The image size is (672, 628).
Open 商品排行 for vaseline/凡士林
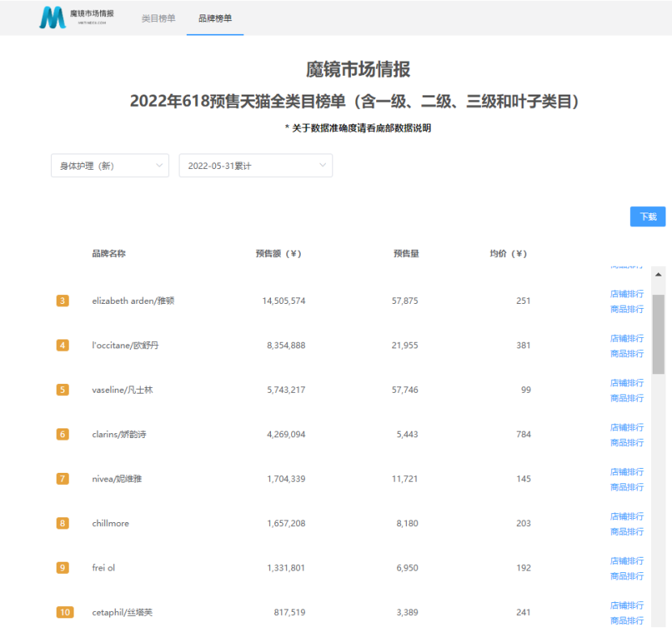click(627, 398)
